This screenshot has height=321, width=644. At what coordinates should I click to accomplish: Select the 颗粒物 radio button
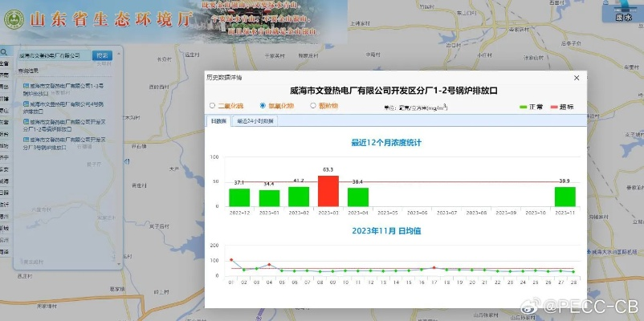(314, 106)
